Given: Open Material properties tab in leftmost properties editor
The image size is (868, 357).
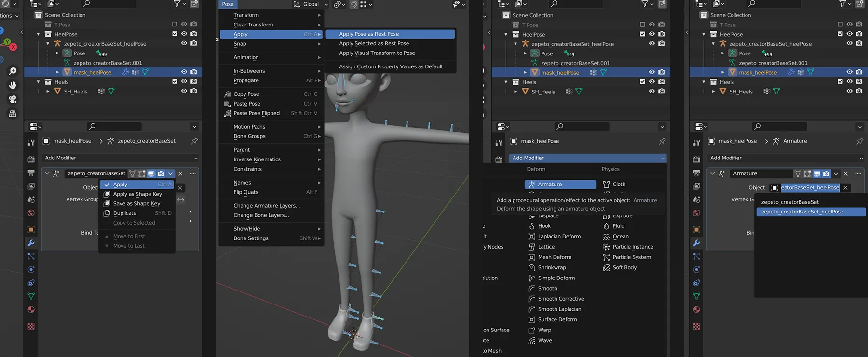Looking at the screenshot, I should pos(31,309).
